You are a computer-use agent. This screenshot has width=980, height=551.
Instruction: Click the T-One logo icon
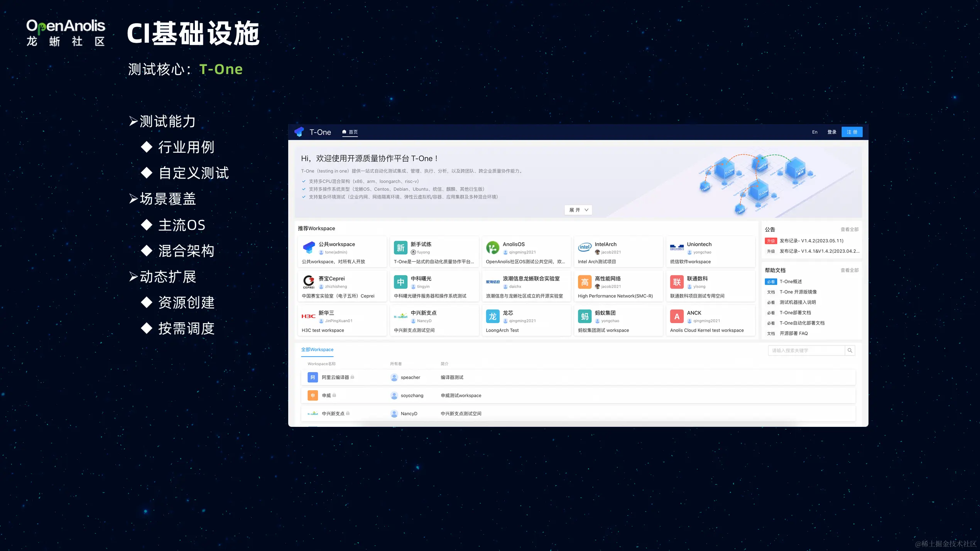(299, 132)
